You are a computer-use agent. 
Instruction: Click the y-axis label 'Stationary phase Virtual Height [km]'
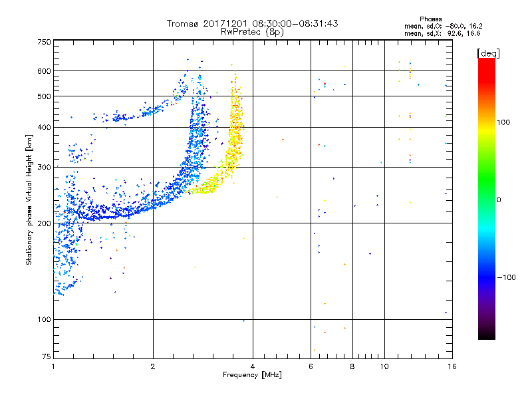(x=29, y=199)
